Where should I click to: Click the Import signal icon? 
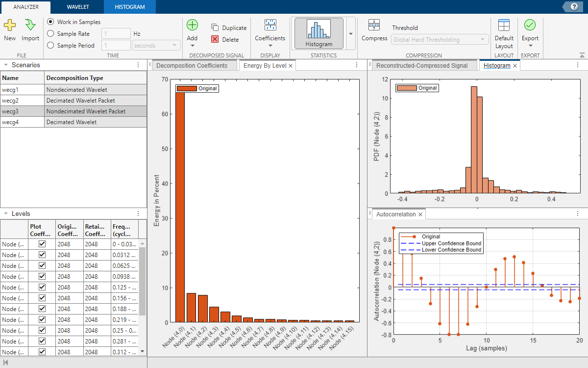pyautogui.click(x=30, y=26)
